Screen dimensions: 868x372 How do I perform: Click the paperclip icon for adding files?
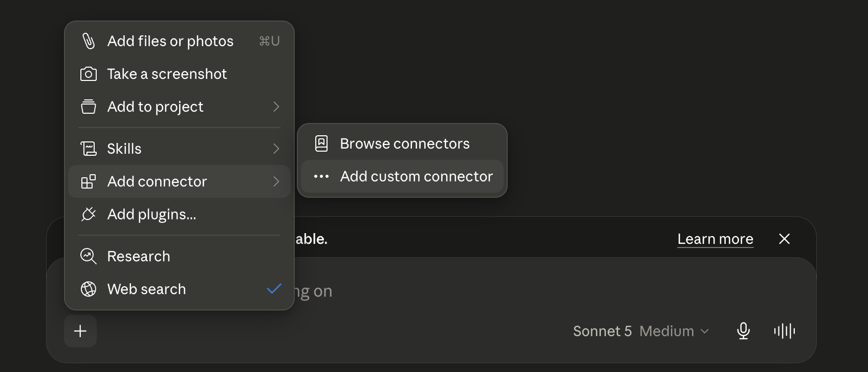coord(89,41)
